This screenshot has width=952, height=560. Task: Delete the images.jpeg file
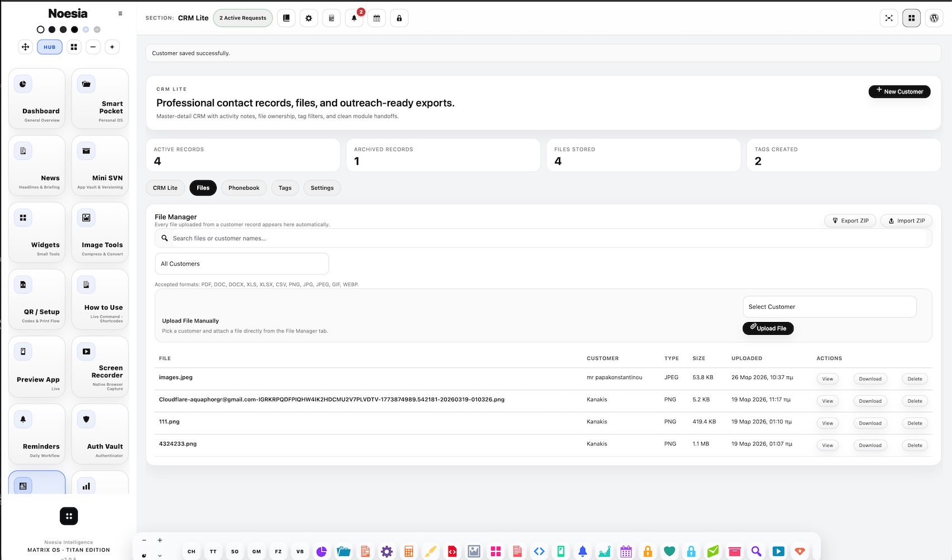tap(915, 379)
